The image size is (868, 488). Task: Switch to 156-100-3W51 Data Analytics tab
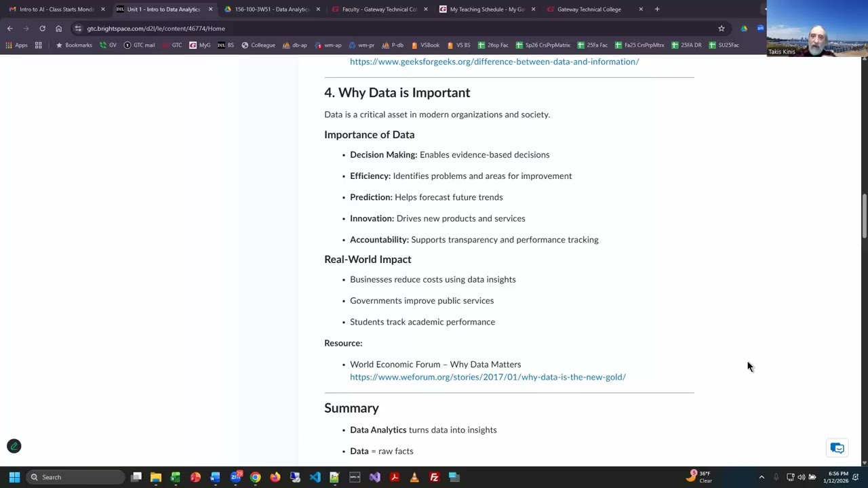point(272,9)
